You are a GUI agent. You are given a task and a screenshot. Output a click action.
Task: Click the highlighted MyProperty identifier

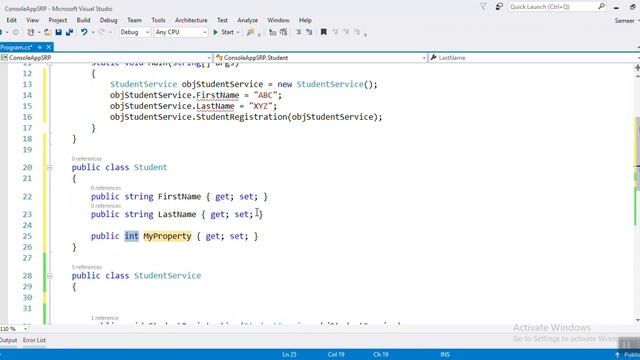point(167,236)
